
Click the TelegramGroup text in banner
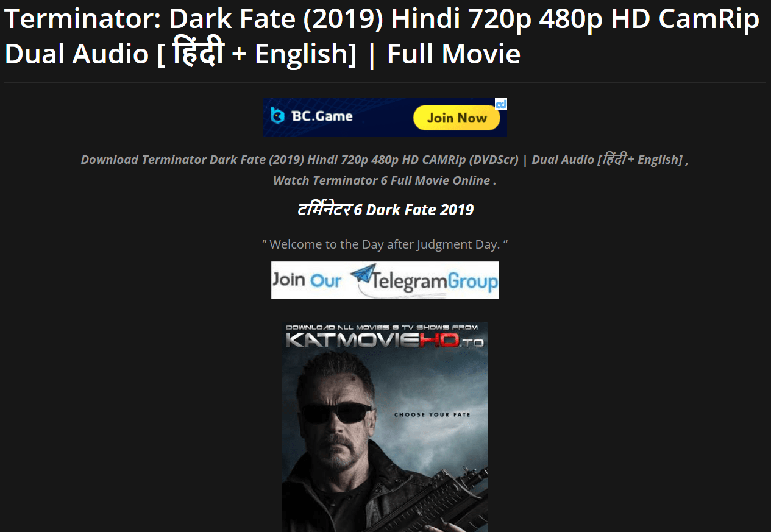[434, 282]
